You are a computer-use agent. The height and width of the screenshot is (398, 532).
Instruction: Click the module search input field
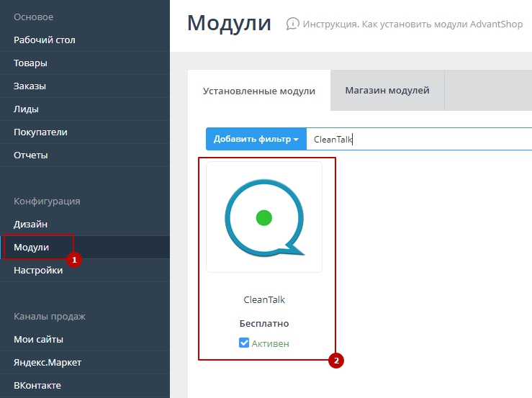418,139
